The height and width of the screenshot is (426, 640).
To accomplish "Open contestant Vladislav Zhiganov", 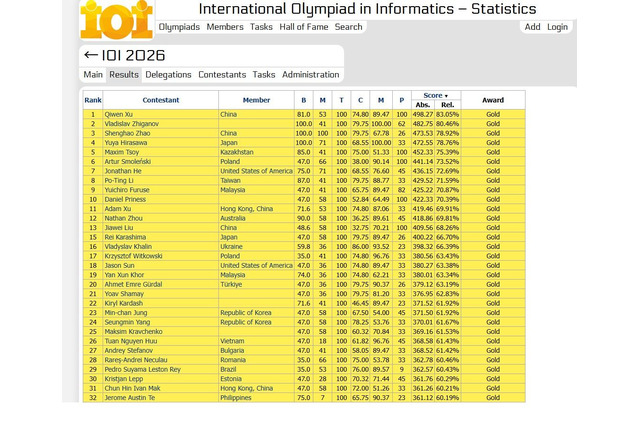I will 131,124.
